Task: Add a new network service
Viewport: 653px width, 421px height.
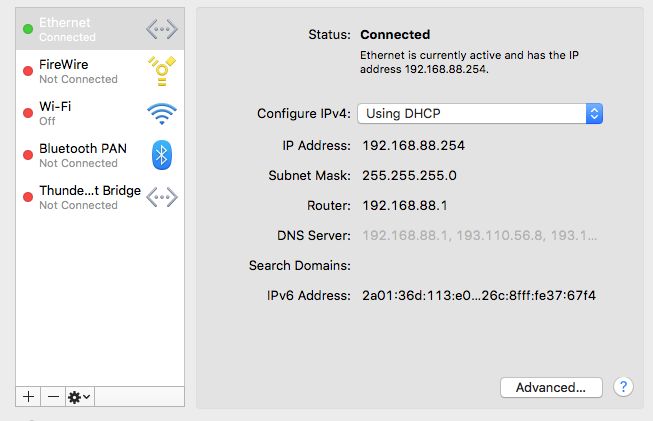Action: point(28,396)
